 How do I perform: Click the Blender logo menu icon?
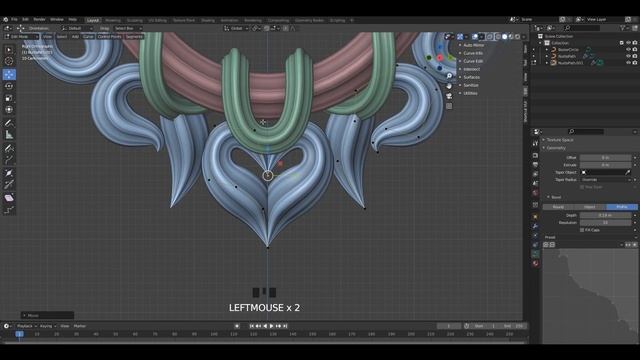tap(5, 20)
